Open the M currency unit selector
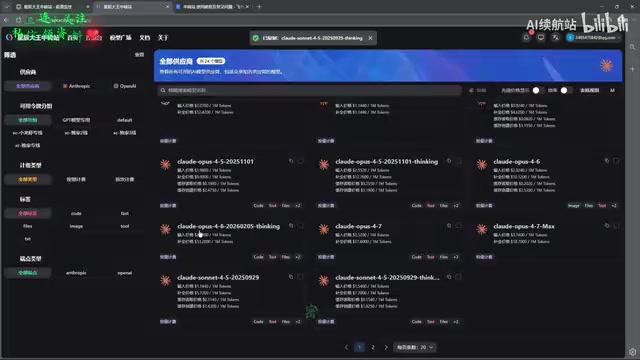Screen dimensions: 640x360 (x=612, y=90)
